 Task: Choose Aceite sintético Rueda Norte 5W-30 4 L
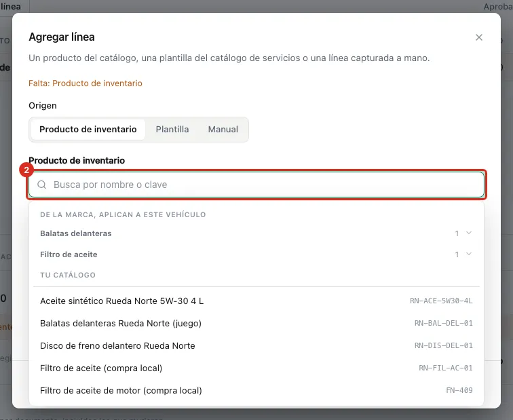[x=256, y=301]
